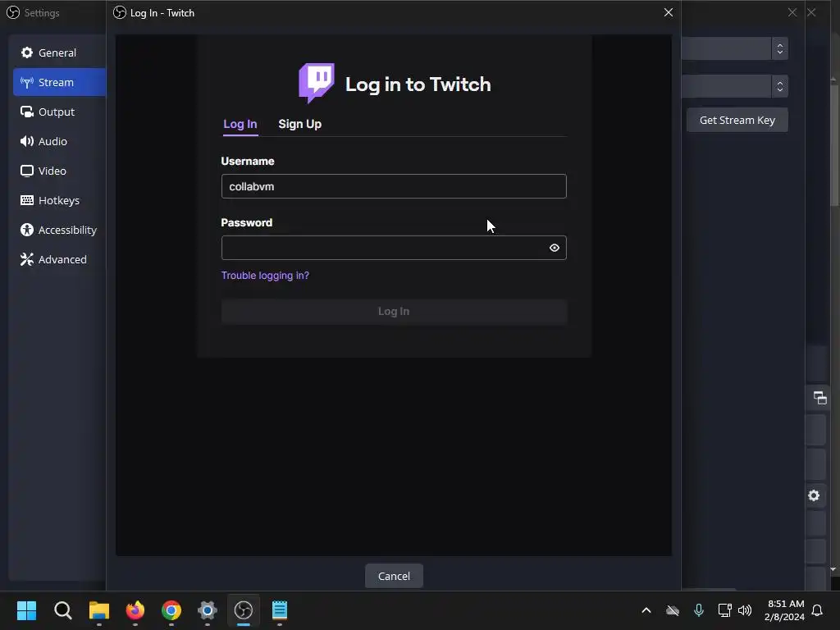Click the microphone tray icon

click(x=699, y=610)
